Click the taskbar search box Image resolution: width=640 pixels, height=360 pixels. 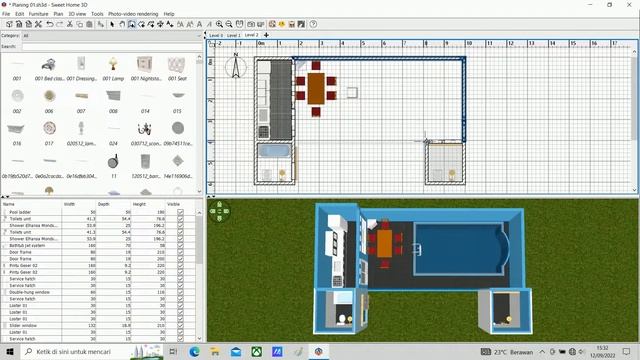(x=92, y=351)
